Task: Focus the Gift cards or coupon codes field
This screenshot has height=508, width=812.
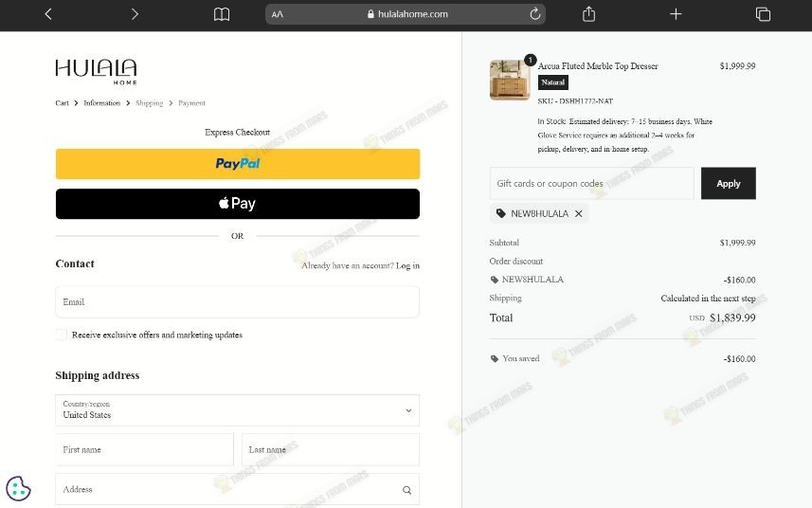Action: point(591,183)
